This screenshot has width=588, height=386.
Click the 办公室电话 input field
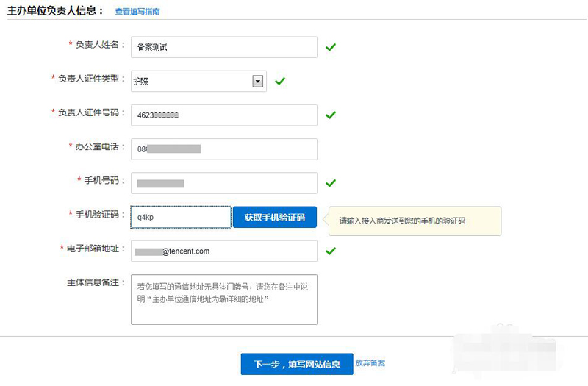[223, 149]
